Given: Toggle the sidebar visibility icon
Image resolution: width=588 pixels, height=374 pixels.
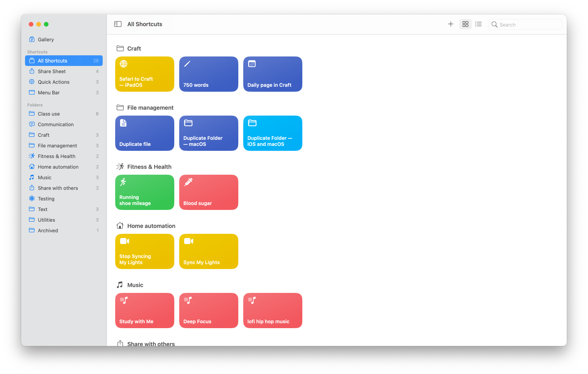Looking at the screenshot, I should click(117, 24).
